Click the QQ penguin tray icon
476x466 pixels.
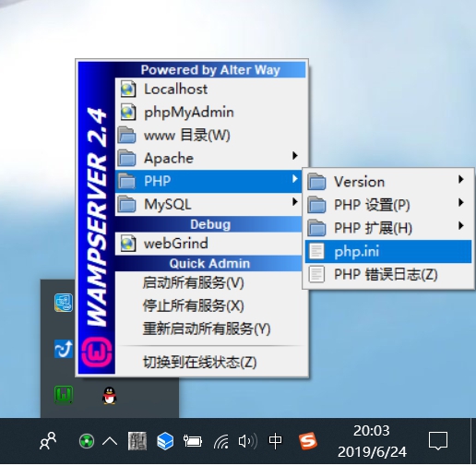109,396
